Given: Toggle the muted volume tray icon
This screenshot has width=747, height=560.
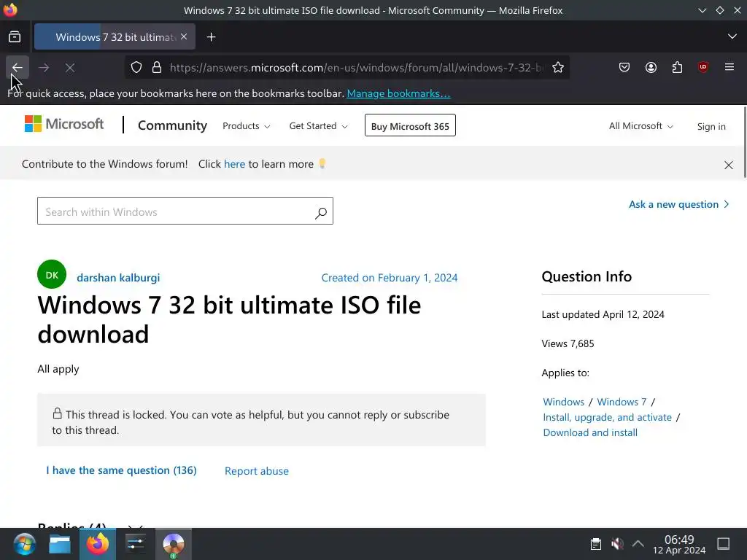Looking at the screenshot, I should (x=617, y=544).
